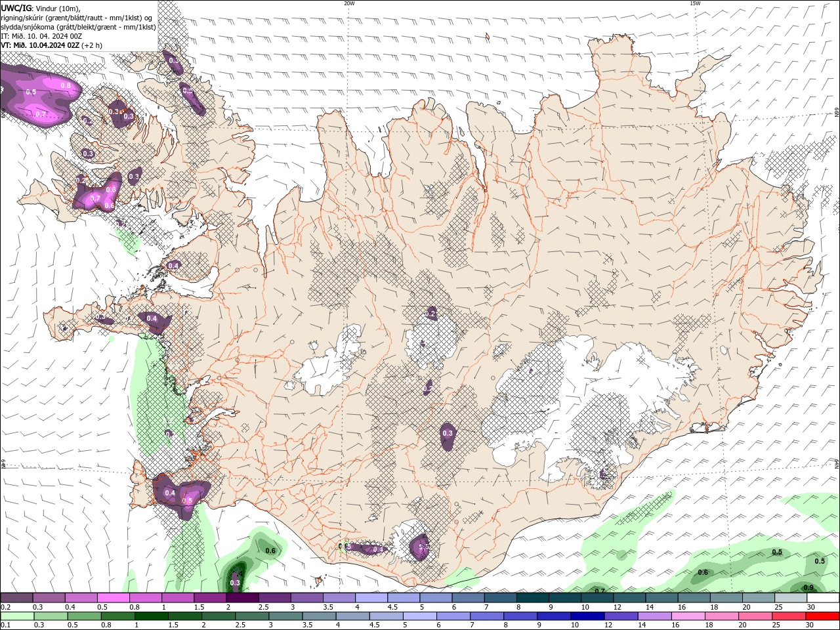Click the 'UWC/IG' title text
The image size is (840, 630).
(x=15, y=8)
